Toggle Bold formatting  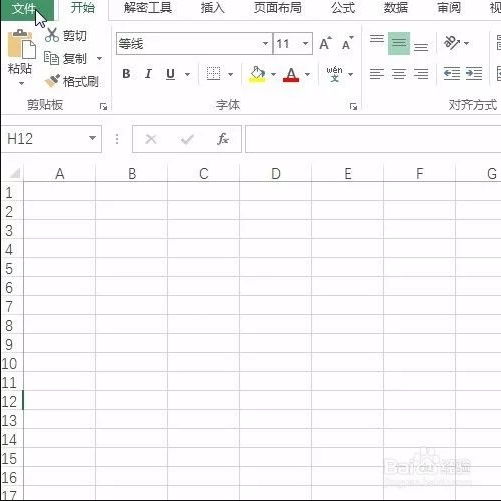click(126, 74)
